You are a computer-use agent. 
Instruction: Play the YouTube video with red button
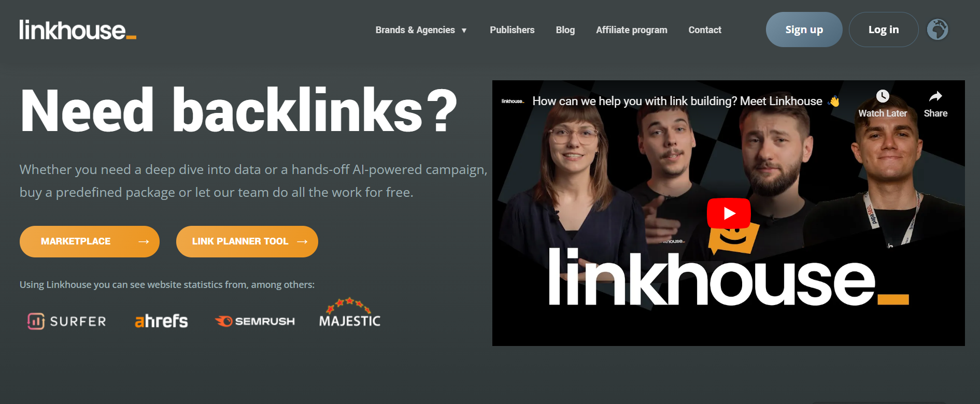click(729, 213)
